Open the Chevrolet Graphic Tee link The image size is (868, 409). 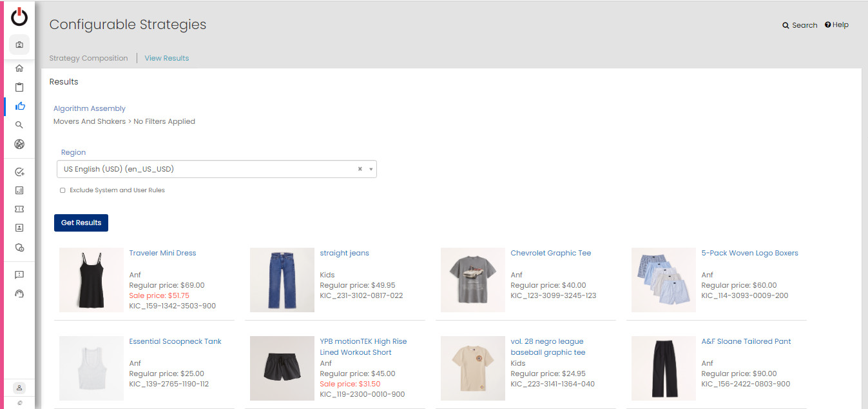[551, 253]
